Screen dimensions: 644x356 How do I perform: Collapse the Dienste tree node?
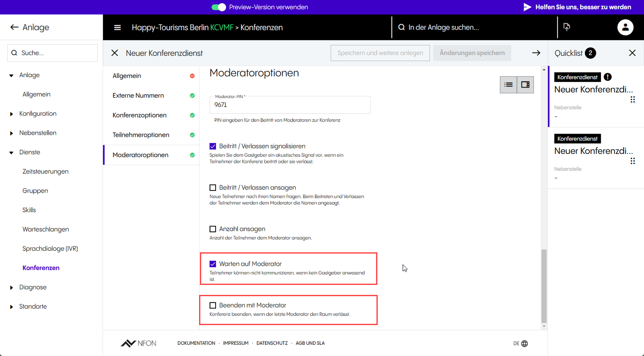point(12,152)
